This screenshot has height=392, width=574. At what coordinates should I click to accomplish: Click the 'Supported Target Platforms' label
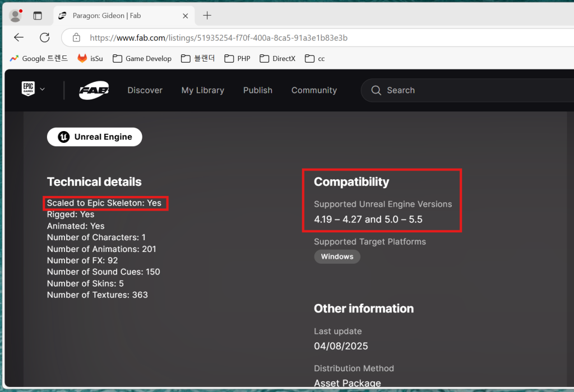click(370, 242)
